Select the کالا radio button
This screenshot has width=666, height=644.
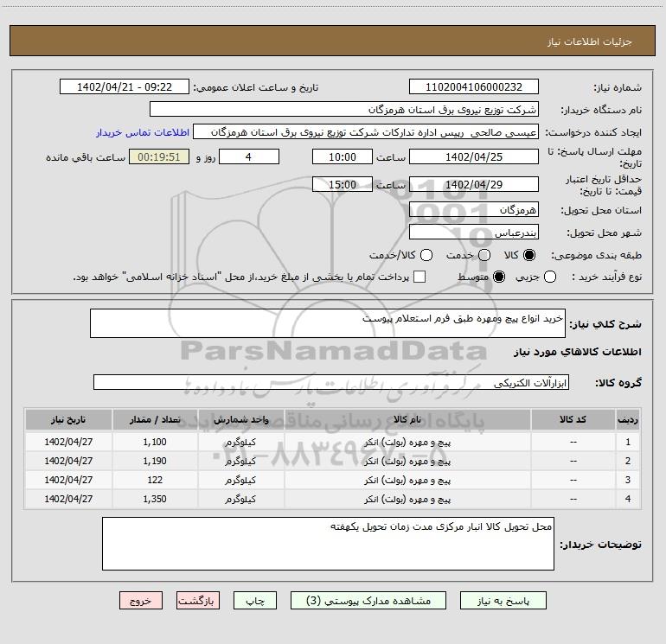point(529,255)
